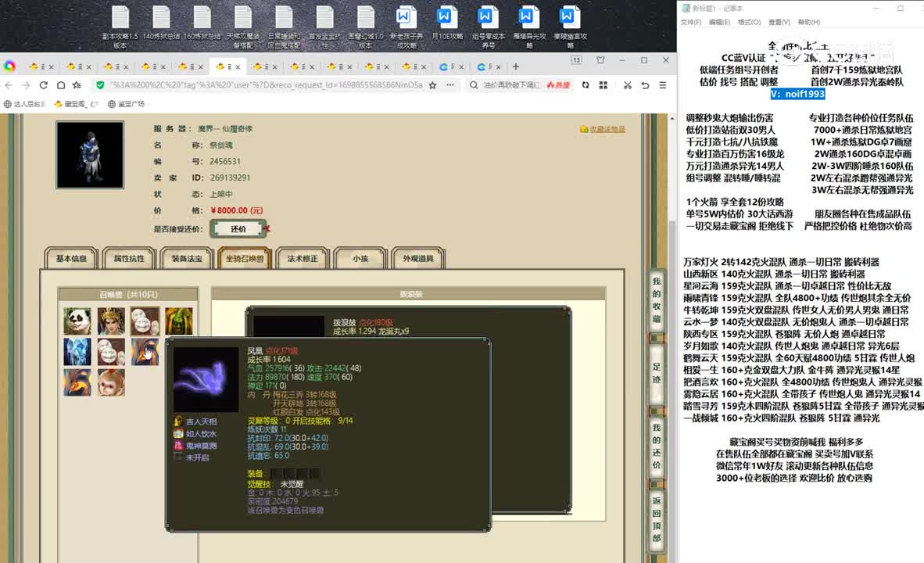Viewport: 924px width, 563px height.
Task: Open the 达人后台 bookmark
Action: coord(25,104)
